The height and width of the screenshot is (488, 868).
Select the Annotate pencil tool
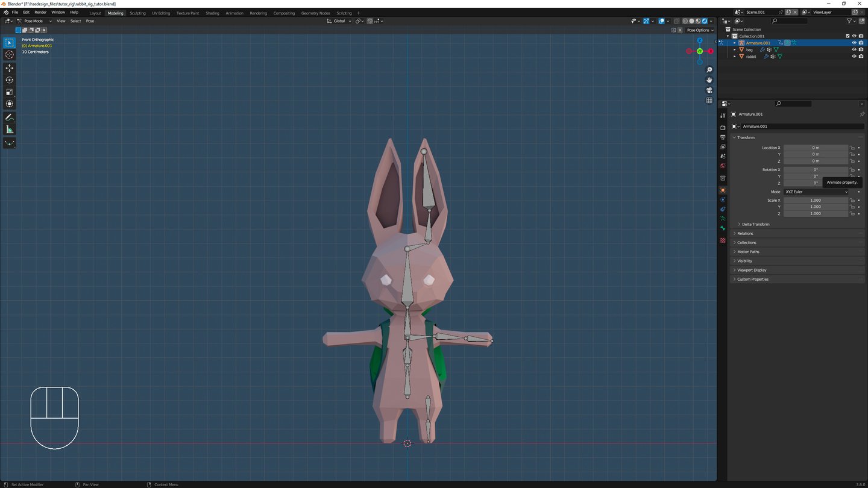(x=10, y=117)
